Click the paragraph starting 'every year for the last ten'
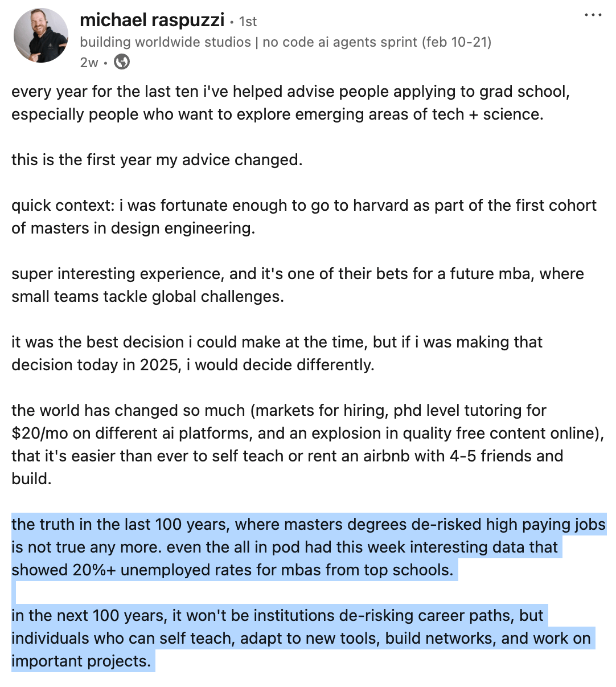616x687 pixels. tap(290, 103)
